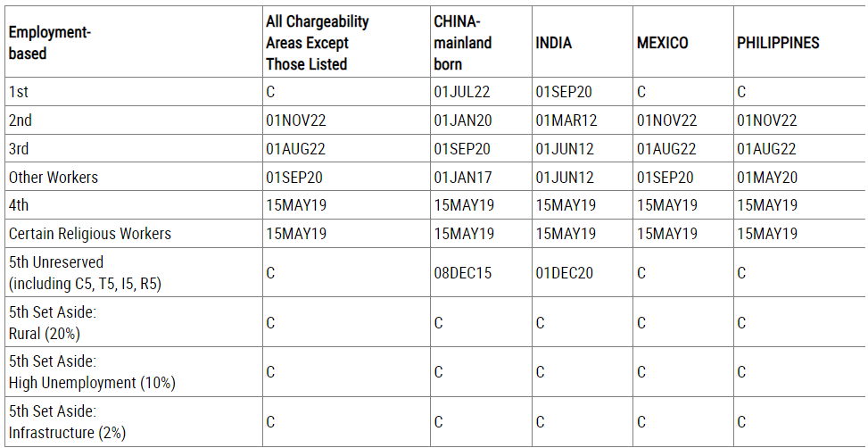Select the High Unemployment (10%) row label
The width and height of the screenshot is (868, 448).
tap(92, 383)
